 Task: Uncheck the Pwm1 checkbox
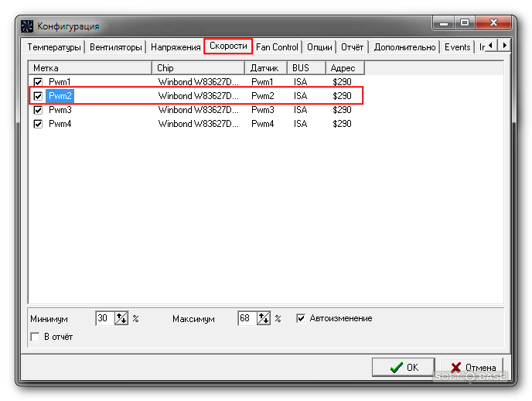click(38, 82)
